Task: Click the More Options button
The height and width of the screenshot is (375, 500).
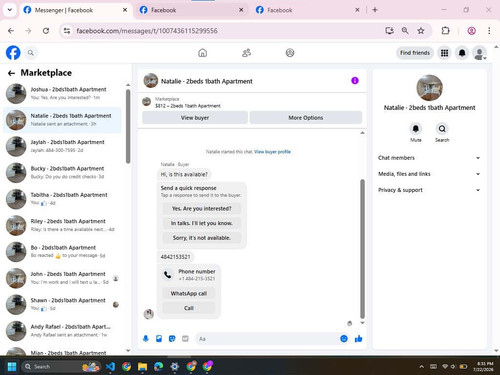Action: tap(306, 118)
